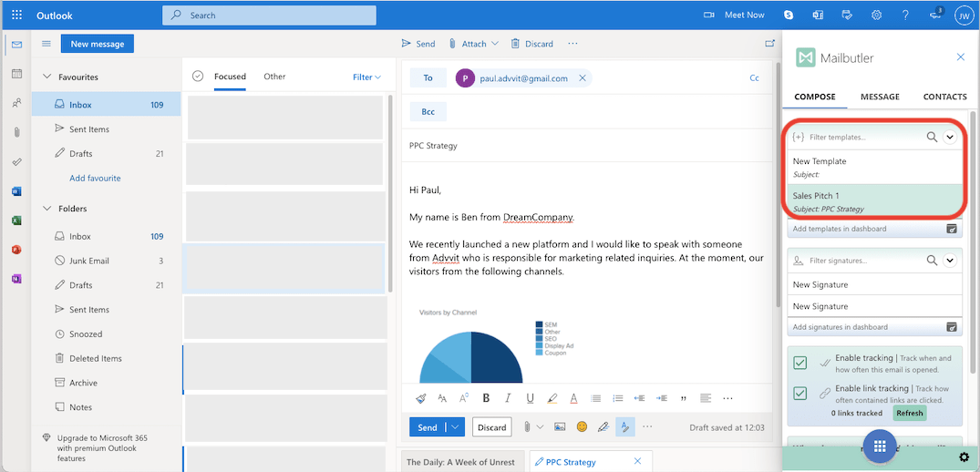
Task: Click the Search field
Action: (x=269, y=15)
